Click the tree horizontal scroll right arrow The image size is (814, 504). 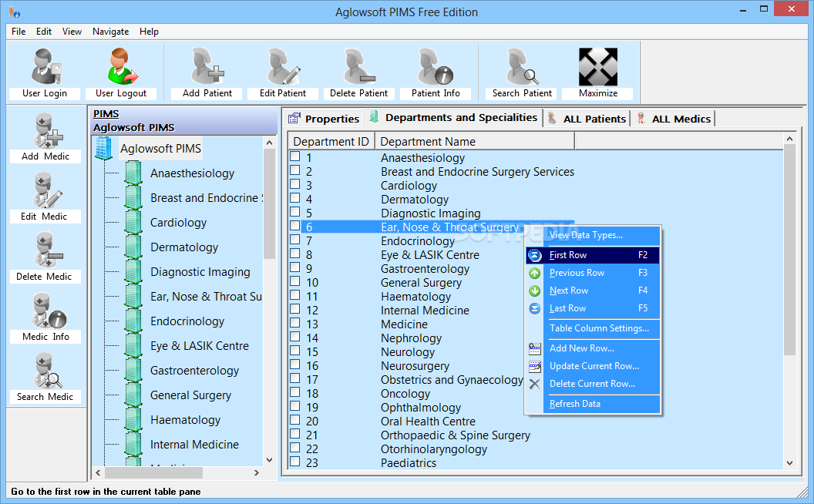[x=256, y=472]
